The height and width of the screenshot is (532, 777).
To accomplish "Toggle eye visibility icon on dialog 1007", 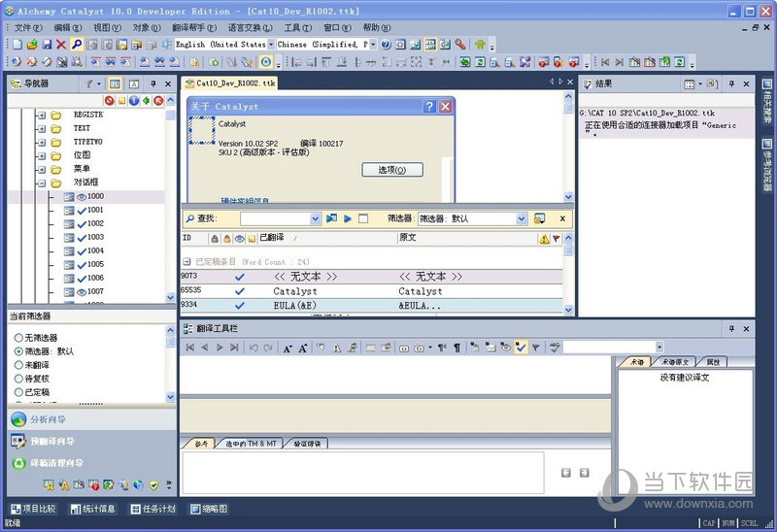I will coord(82,292).
